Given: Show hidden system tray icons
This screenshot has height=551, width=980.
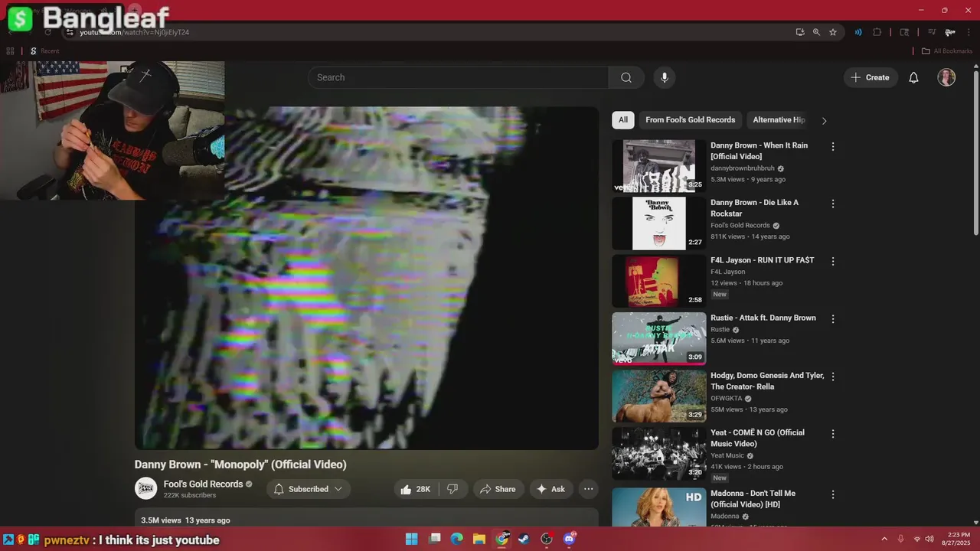Looking at the screenshot, I should click(x=884, y=539).
